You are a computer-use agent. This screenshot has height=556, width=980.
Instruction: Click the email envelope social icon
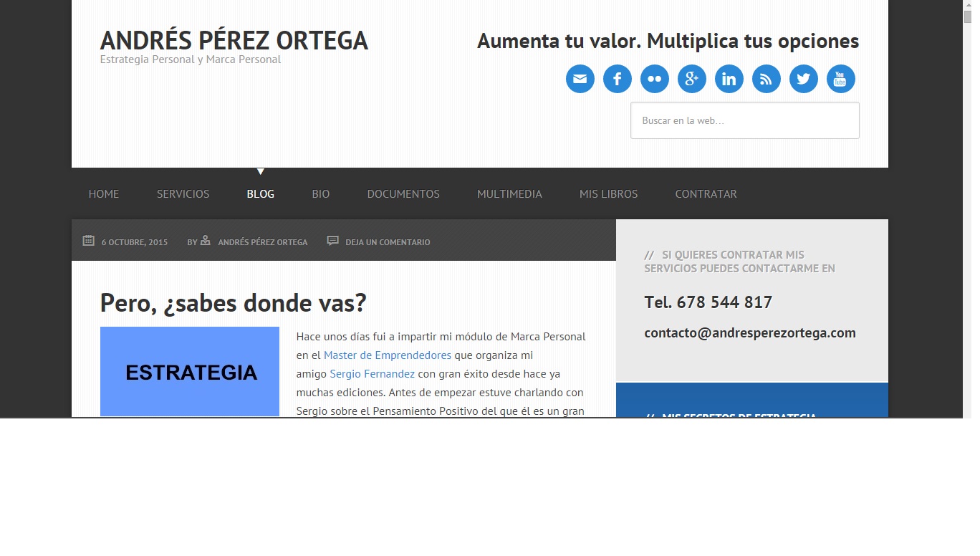[x=580, y=79]
